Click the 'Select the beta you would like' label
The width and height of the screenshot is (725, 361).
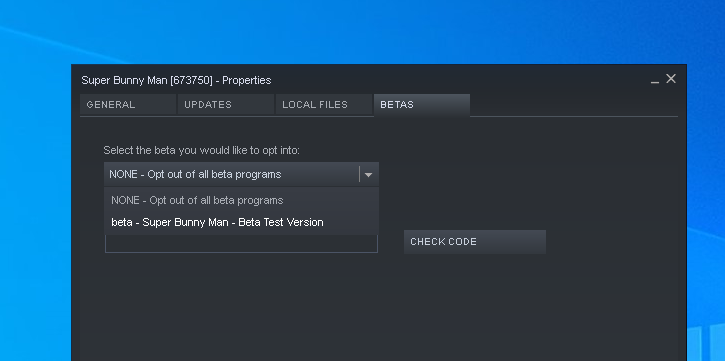tap(202, 150)
